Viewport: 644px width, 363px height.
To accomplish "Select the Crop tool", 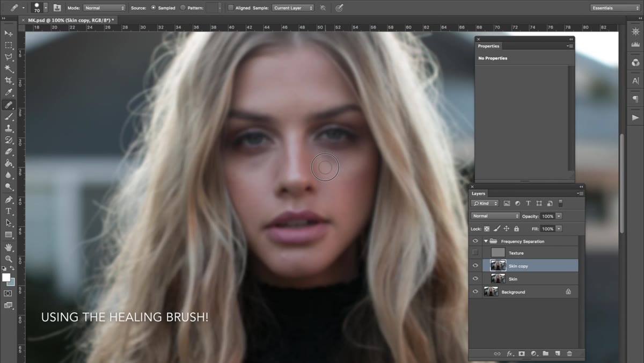I will pos(9,81).
